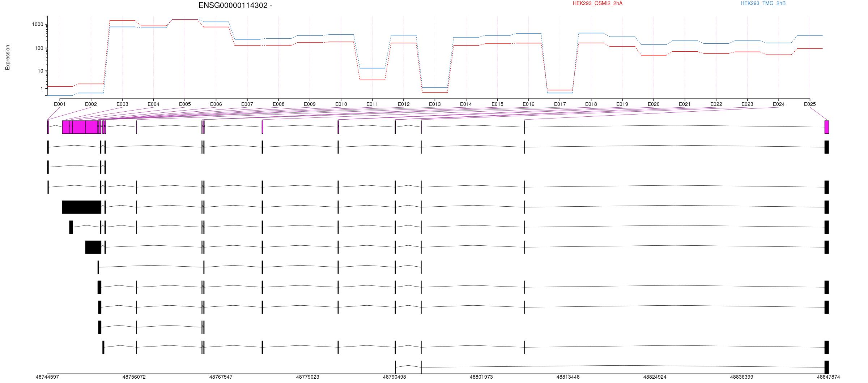Click exon label E015
The height and width of the screenshot is (383, 868).
497,104
